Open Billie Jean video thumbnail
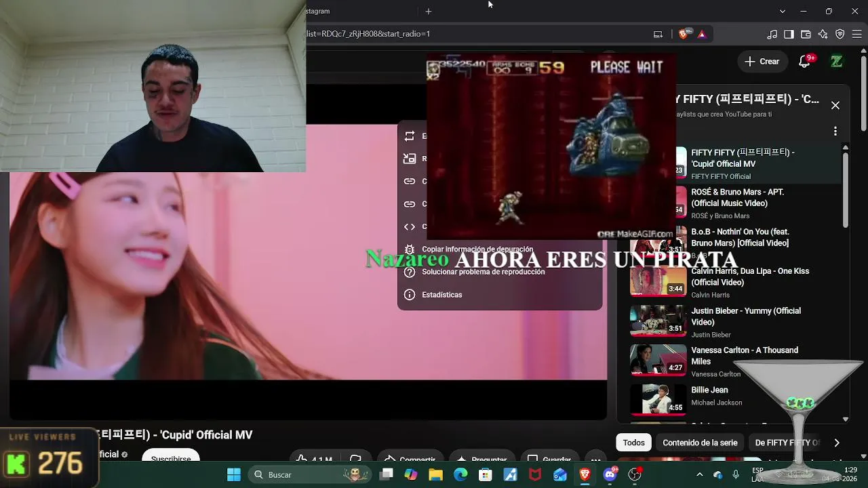Screen dimensions: 868x488 pos(658,400)
